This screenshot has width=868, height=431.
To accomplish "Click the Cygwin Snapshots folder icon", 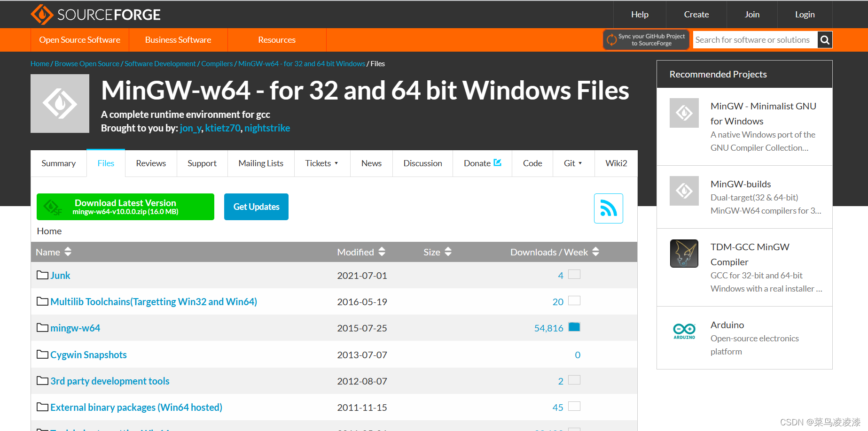I will click(43, 354).
